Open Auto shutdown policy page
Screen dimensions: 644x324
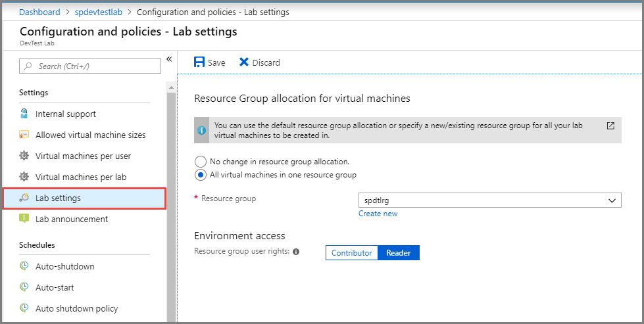pos(76,308)
